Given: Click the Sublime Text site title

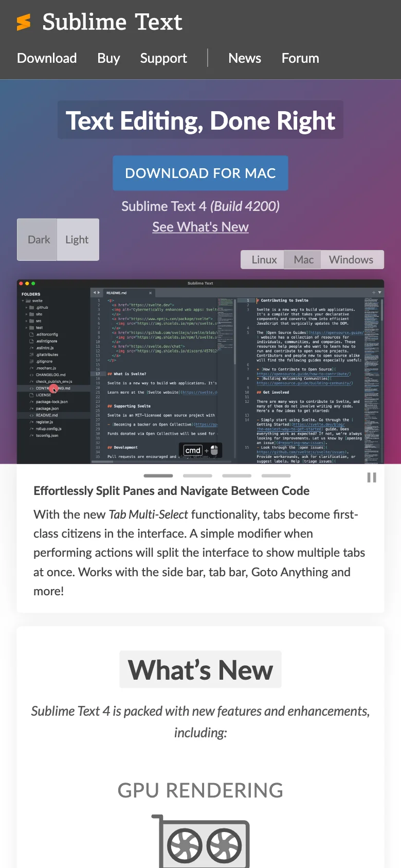Looking at the screenshot, I should [x=112, y=22].
